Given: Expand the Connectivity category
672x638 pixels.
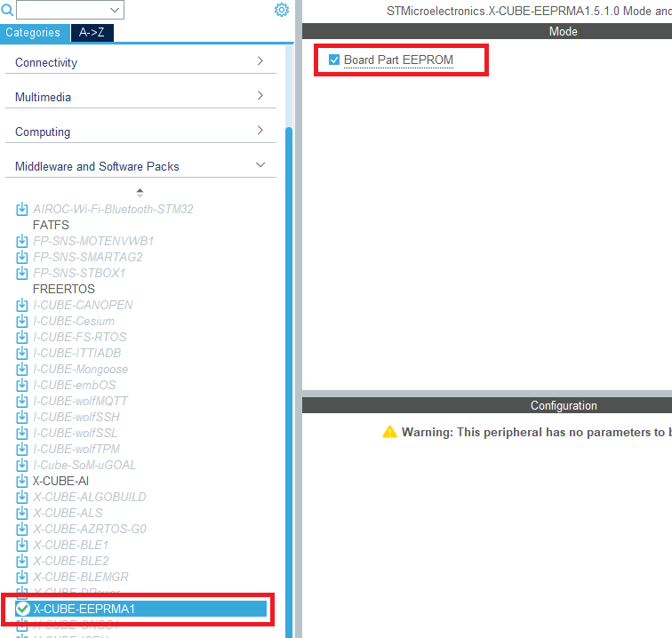Looking at the screenshot, I should point(140,62).
